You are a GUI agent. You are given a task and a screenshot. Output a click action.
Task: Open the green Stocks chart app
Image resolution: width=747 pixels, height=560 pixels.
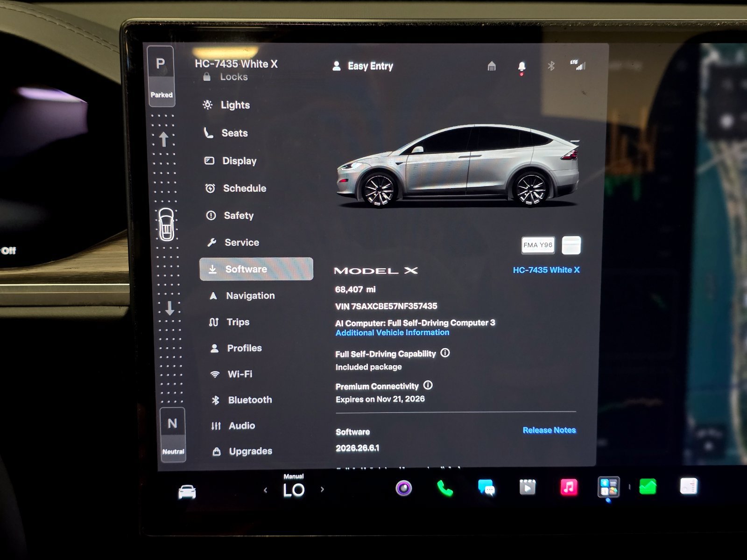pos(648,487)
